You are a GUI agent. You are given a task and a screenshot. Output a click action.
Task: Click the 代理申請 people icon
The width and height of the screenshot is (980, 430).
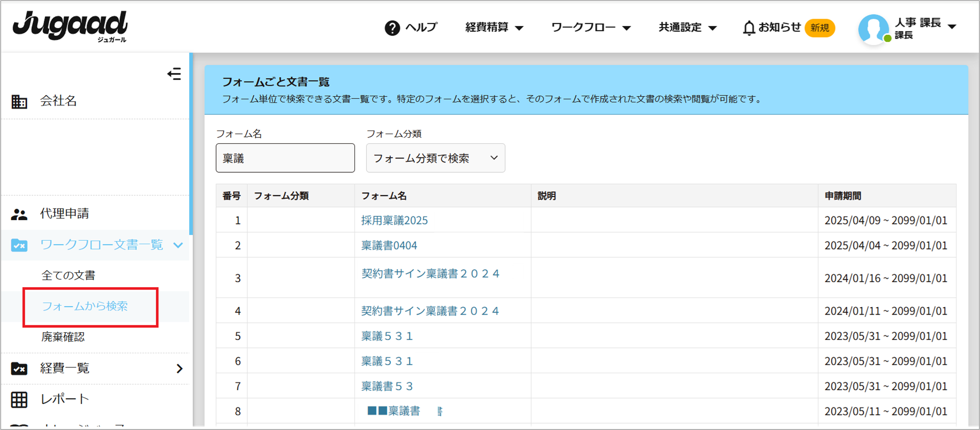click(19, 214)
